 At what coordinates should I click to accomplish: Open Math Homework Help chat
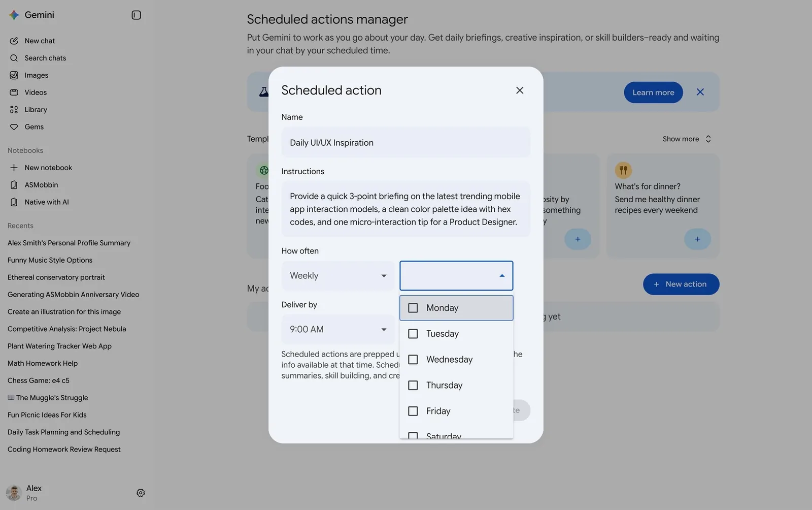click(43, 363)
